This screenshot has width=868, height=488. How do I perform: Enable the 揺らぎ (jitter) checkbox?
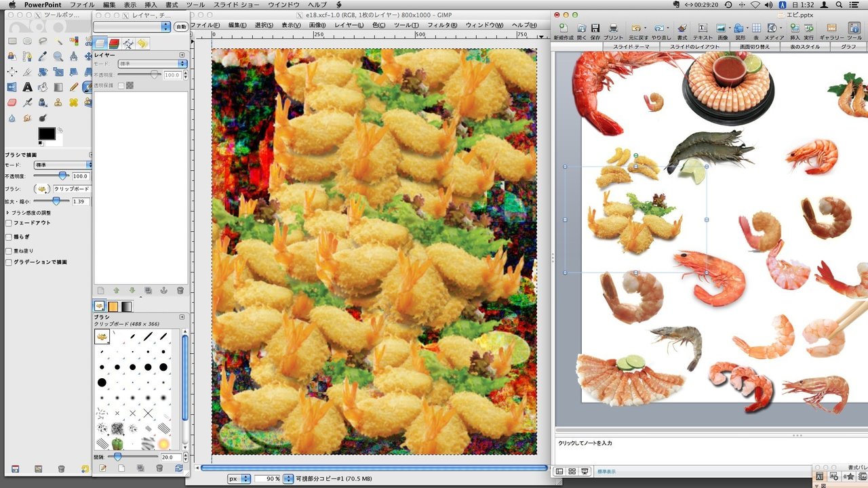pos(8,237)
